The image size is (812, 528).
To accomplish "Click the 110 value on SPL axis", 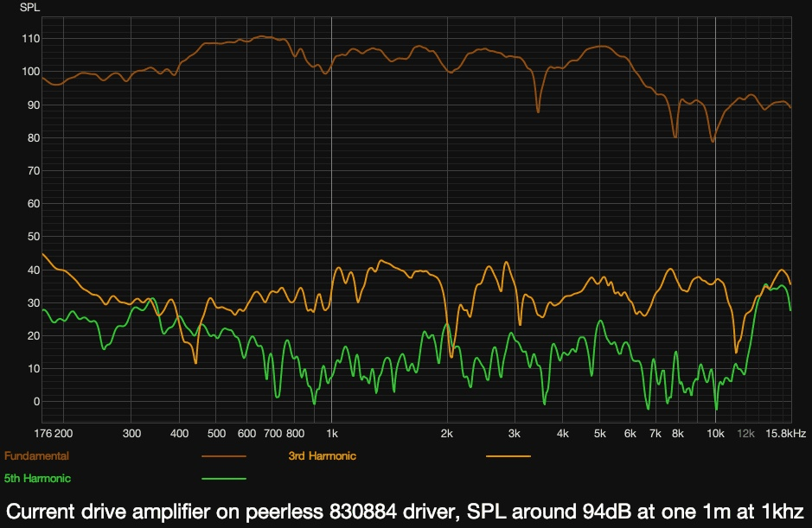I will click(30, 39).
